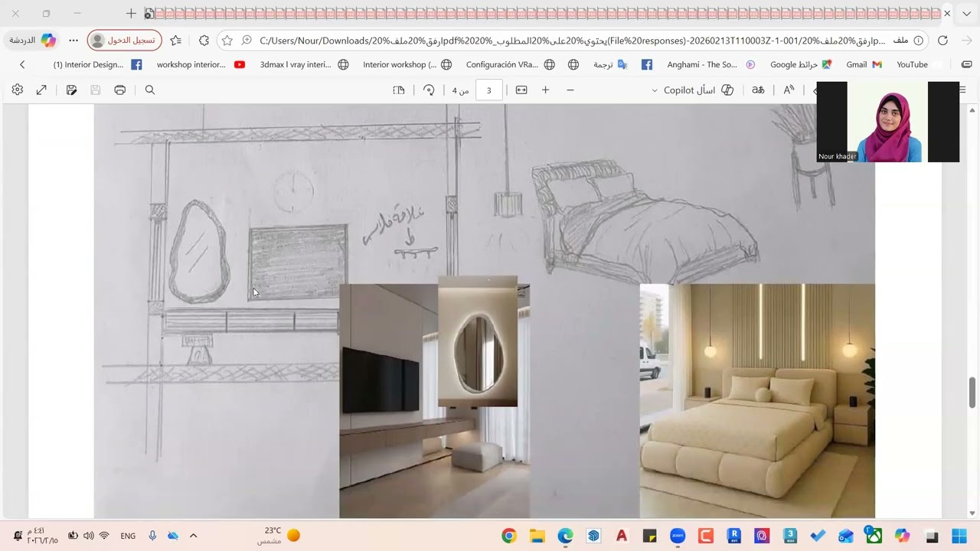Viewport: 980px width, 551px height.
Task: Open the Anghami bookmark
Action: tap(711, 65)
